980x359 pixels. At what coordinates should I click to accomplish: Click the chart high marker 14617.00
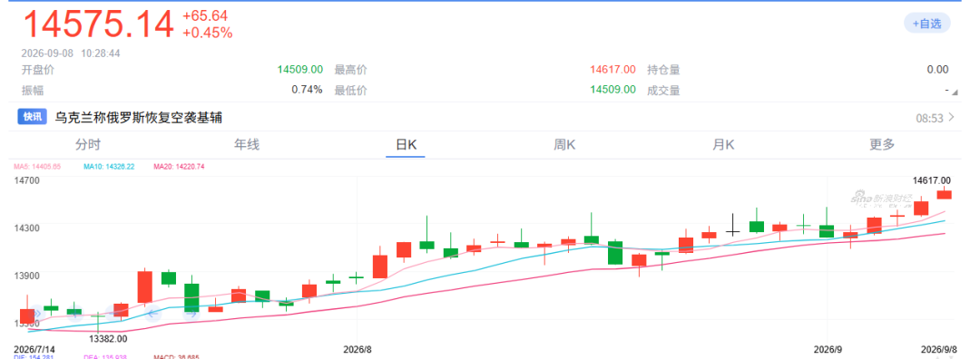pyautogui.click(x=932, y=179)
